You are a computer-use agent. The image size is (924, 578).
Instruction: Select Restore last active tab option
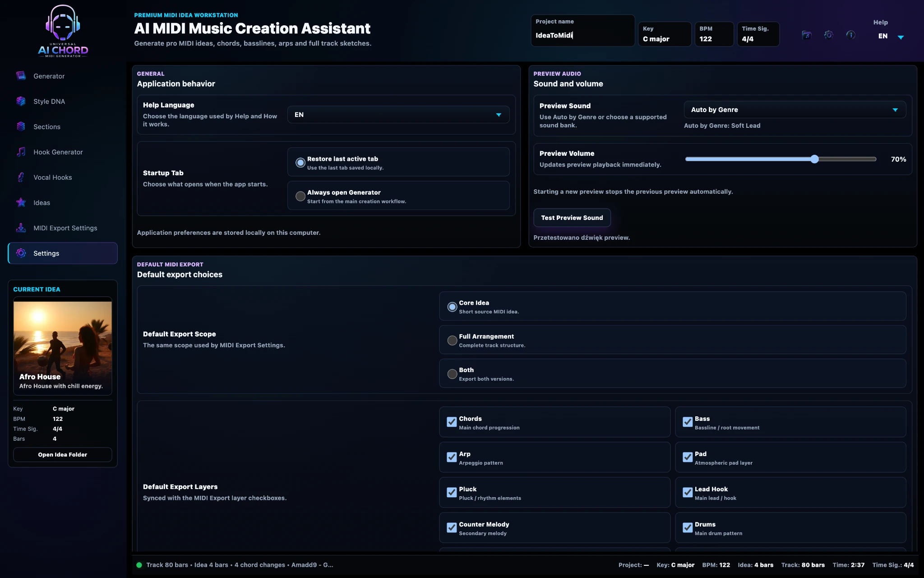tap(398, 162)
